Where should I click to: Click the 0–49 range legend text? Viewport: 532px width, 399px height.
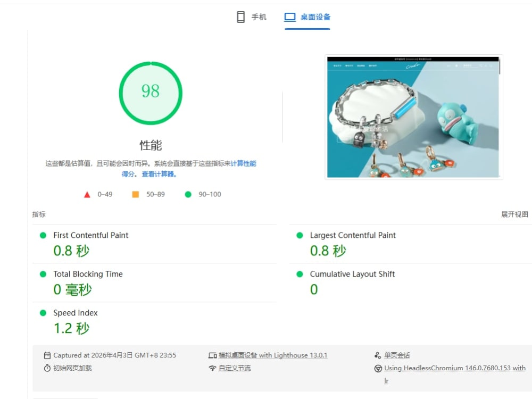[105, 194]
